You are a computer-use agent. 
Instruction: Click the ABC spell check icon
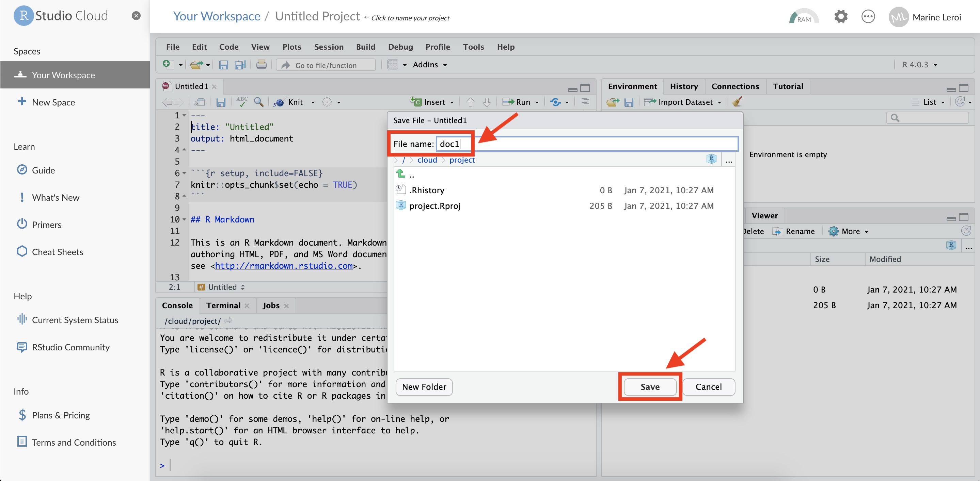[x=242, y=101]
